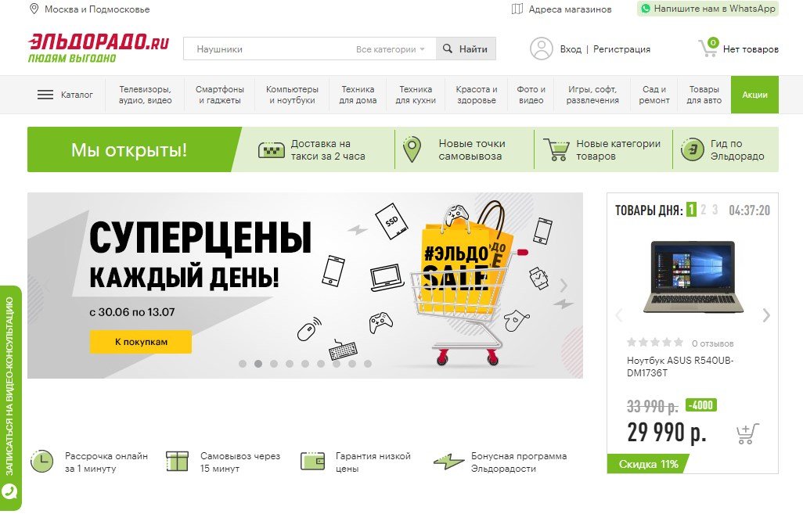
Task: Click the taxi delivery icon
Action: [x=271, y=150]
